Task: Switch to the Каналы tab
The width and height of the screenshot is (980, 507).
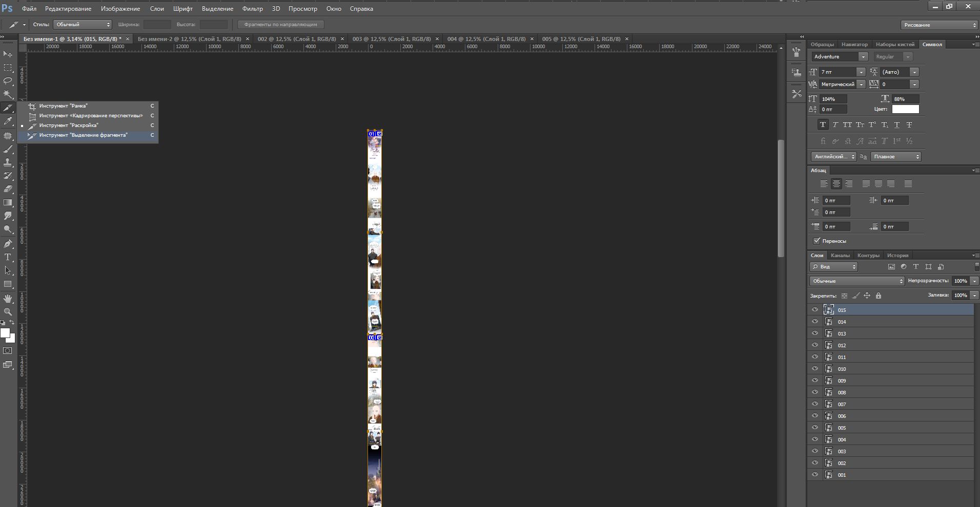Action: point(840,255)
